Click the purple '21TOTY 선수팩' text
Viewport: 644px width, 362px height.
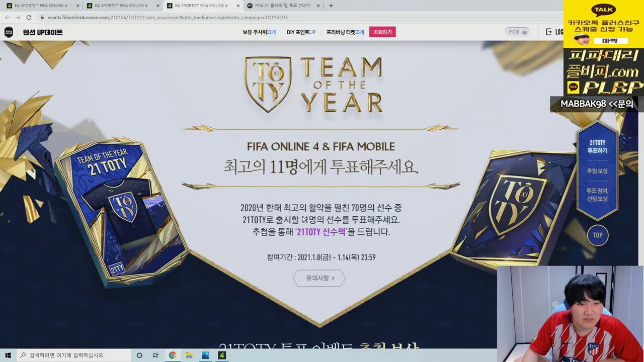coord(321,232)
